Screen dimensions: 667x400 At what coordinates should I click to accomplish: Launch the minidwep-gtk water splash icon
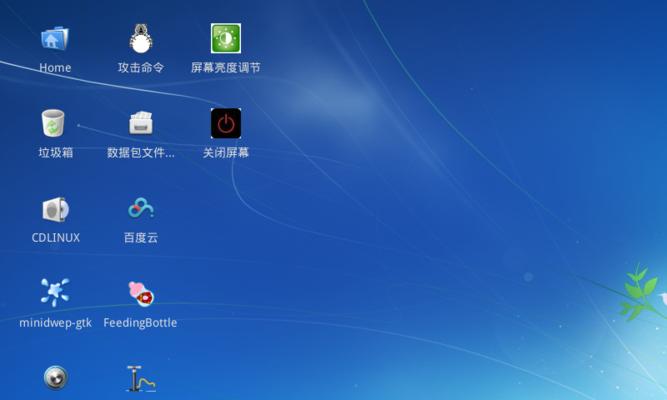point(55,292)
